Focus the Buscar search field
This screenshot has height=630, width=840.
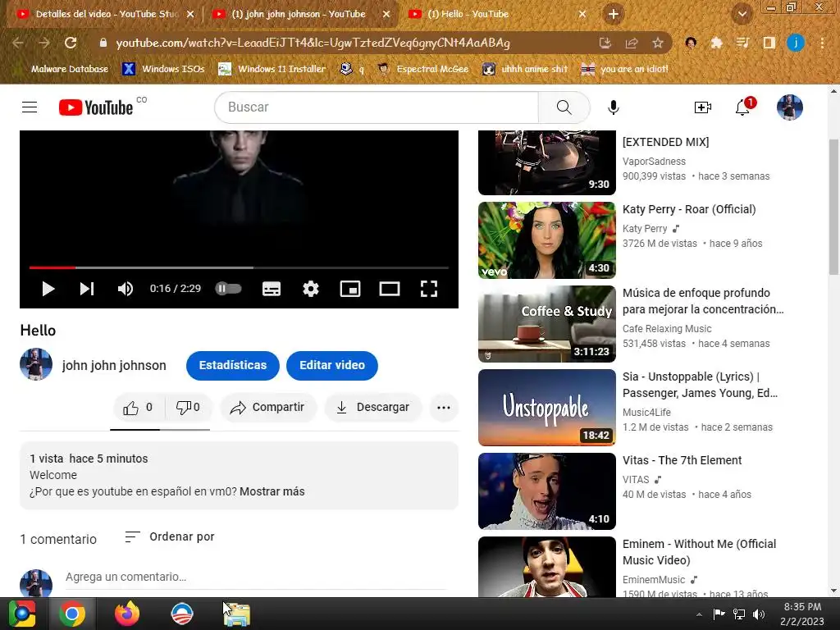[376, 107]
